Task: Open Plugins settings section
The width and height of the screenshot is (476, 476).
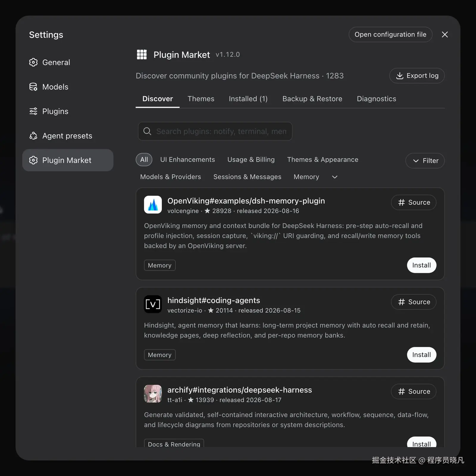Action: tap(68, 111)
